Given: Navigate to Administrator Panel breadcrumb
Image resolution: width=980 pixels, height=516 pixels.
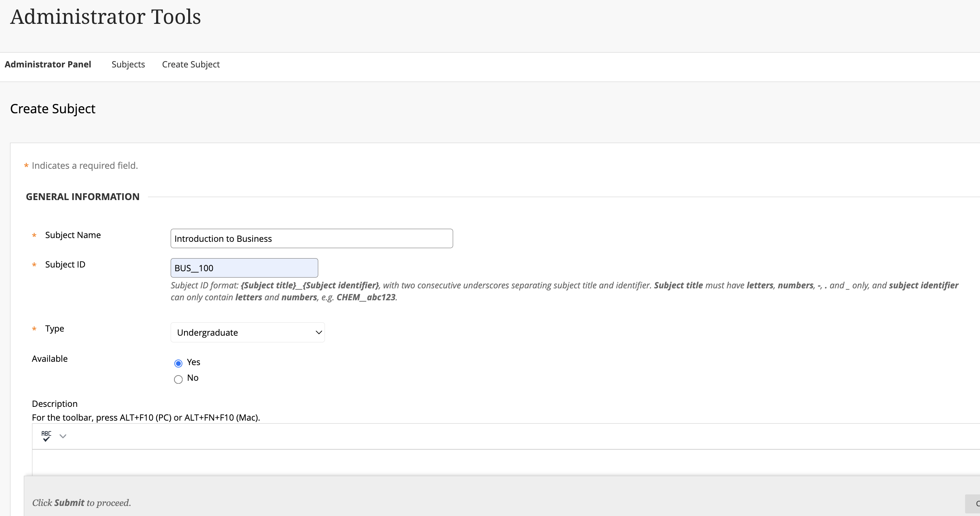Looking at the screenshot, I should (x=48, y=64).
